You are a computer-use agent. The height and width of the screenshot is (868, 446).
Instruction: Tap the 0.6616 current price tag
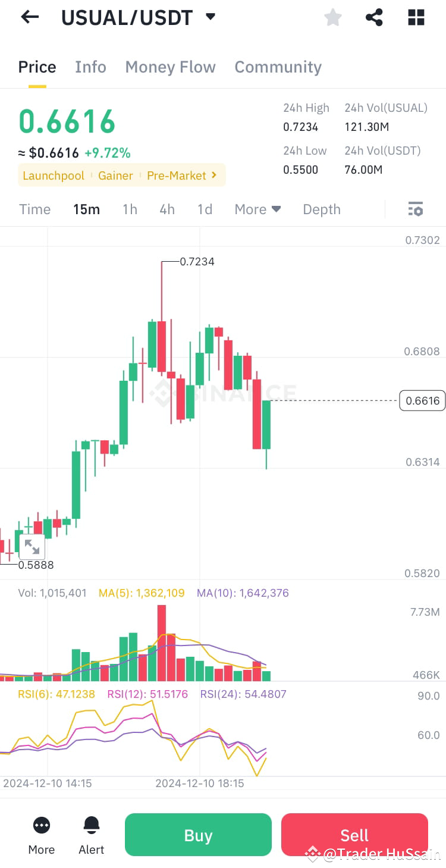tap(422, 400)
